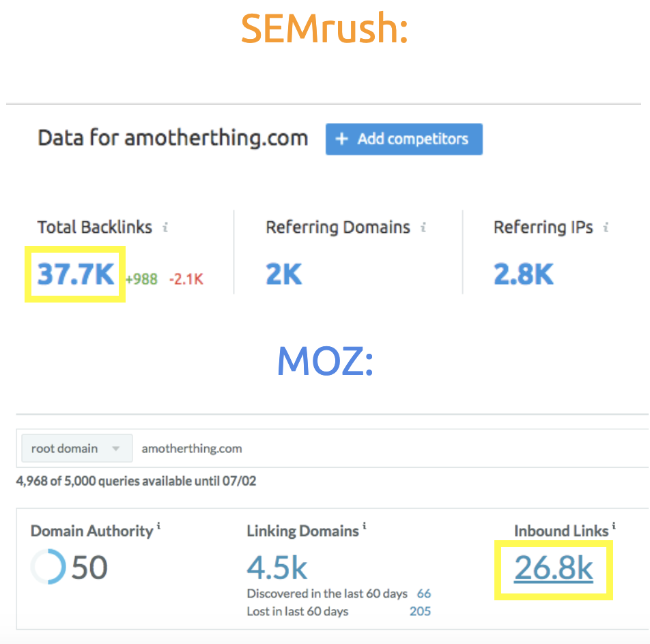This screenshot has width=650, height=644.
Task: Click the Referring Domains 2K value
Action: click(284, 272)
